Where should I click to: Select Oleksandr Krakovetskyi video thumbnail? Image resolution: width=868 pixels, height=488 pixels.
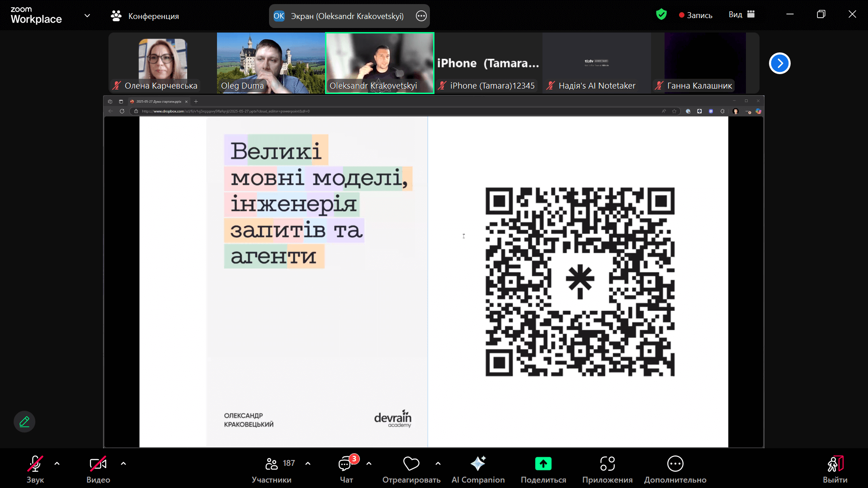[380, 63]
